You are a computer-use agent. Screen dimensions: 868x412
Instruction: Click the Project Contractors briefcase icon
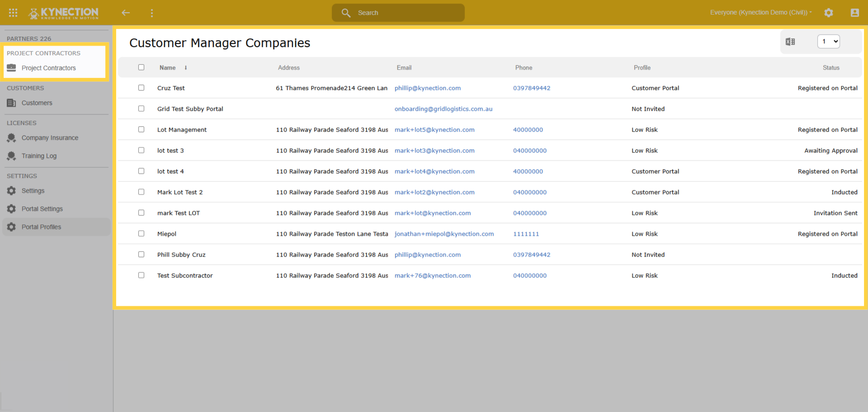[11, 68]
